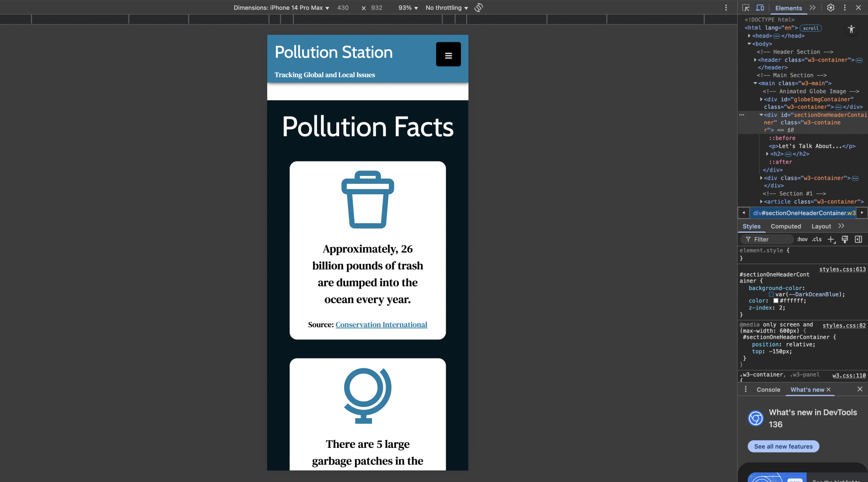Click the rotate screen orientation icon
The height and width of the screenshot is (482, 868).
[478, 8]
